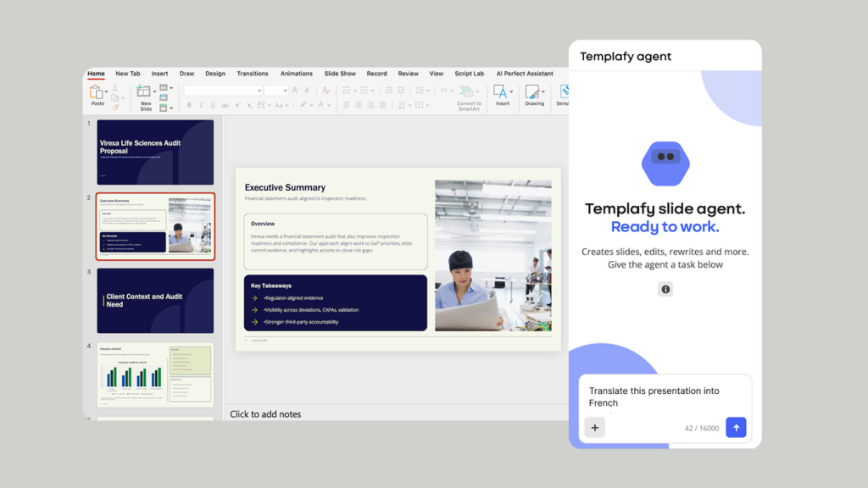Click the Copy icon in the ribbon
Viewport: 868px width, 488px height.
tap(115, 98)
